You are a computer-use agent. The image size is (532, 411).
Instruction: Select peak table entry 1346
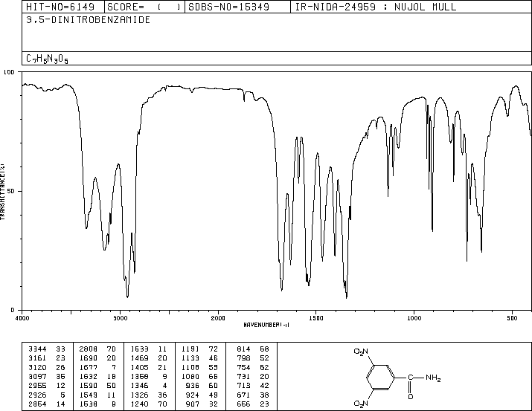(139, 386)
